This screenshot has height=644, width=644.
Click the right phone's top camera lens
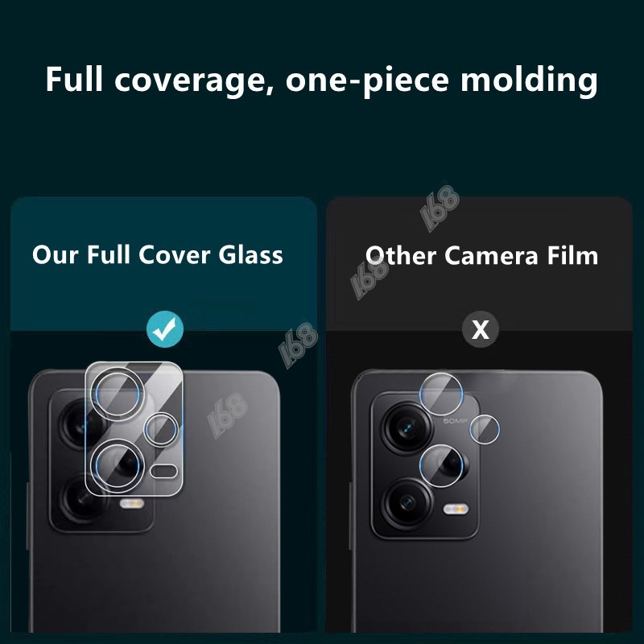click(x=407, y=428)
